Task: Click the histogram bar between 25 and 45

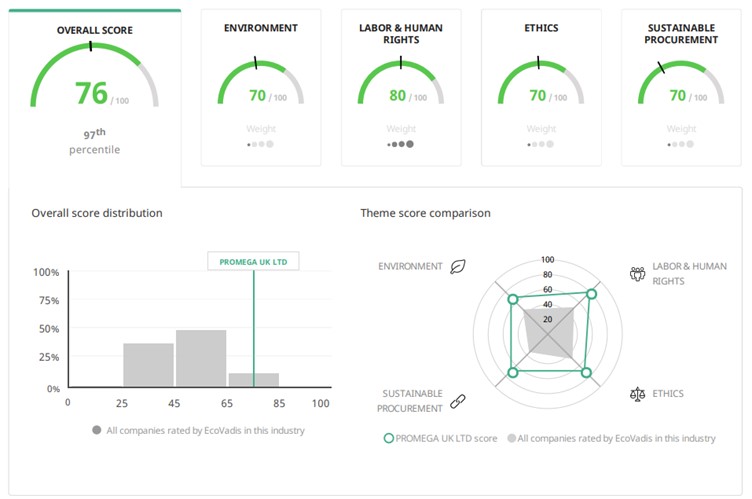Action: pos(148,365)
